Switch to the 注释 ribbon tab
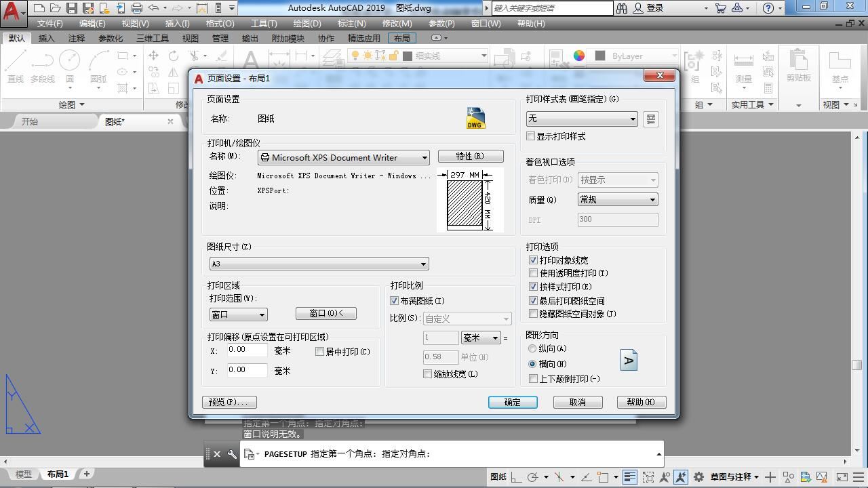 [77, 39]
